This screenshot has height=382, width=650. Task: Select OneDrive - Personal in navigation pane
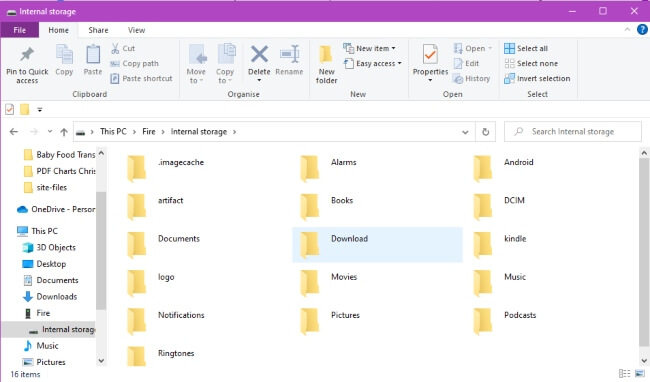pos(56,209)
